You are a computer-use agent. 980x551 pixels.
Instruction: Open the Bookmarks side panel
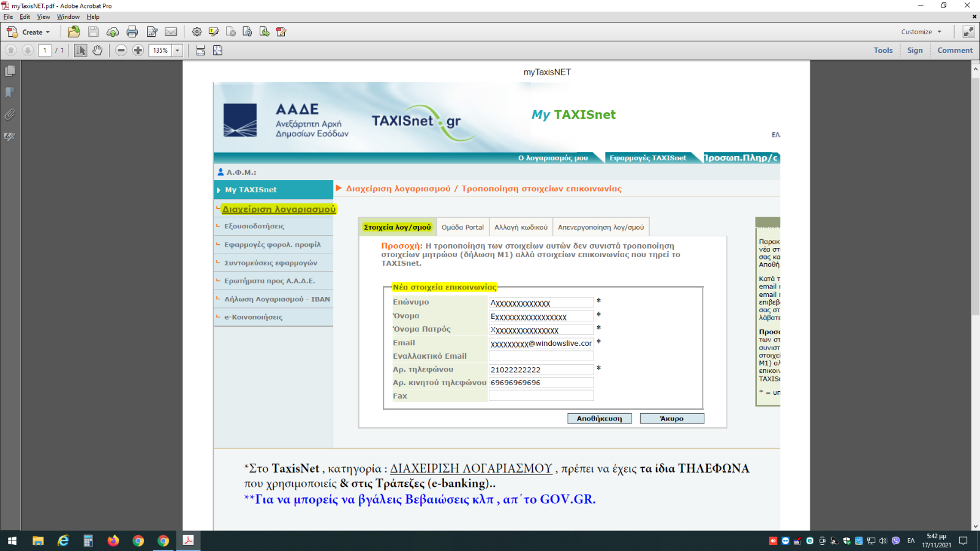(10, 92)
